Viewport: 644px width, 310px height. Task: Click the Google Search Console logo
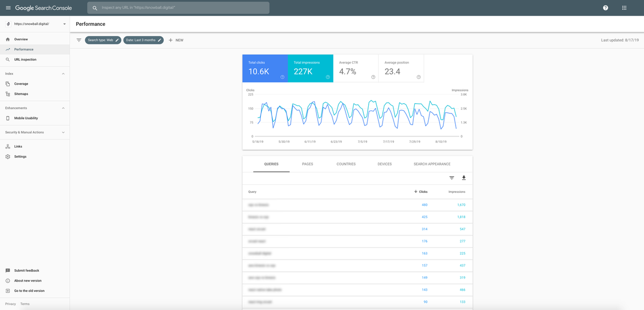coord(43,8)
